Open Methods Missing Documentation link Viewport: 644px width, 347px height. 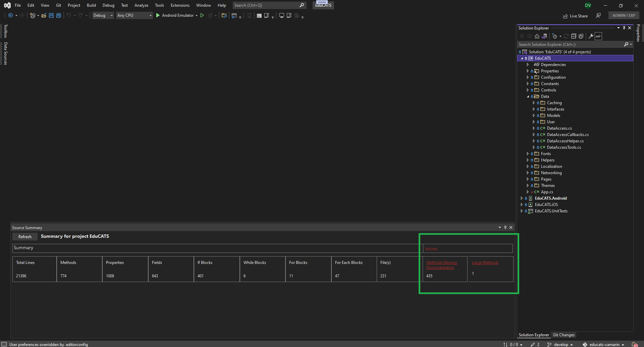441,265
